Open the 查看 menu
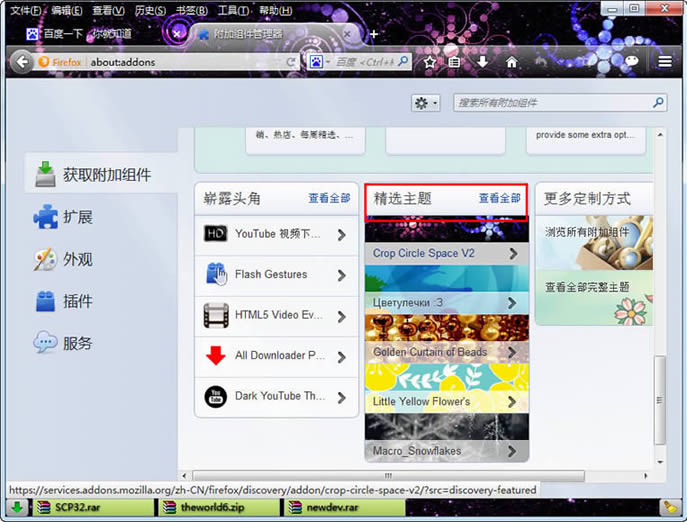 (x=108, y=11)
